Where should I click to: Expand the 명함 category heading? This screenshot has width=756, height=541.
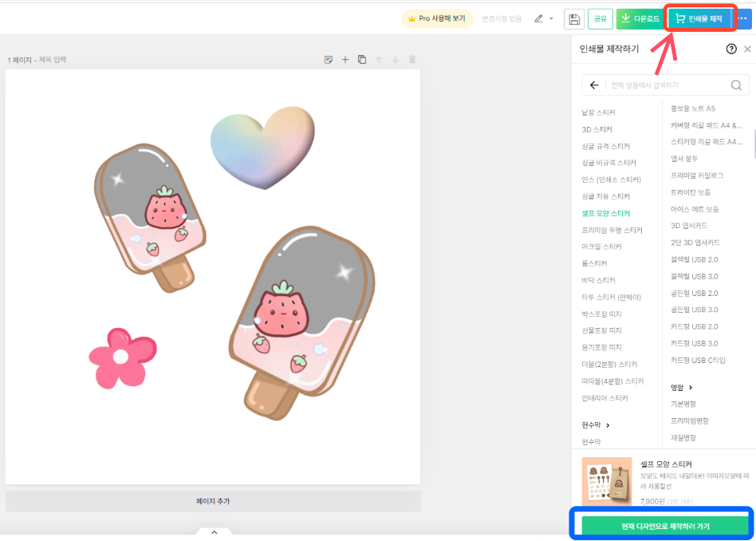[681, 388]
